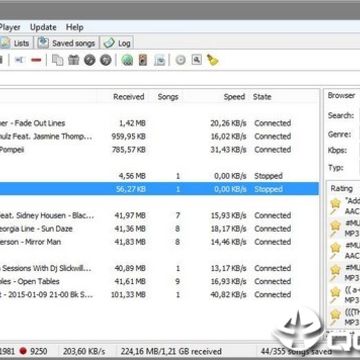Open the Player menu
Image resolution: width=360 pixels, height=360 pixels.
coord(9,27)
